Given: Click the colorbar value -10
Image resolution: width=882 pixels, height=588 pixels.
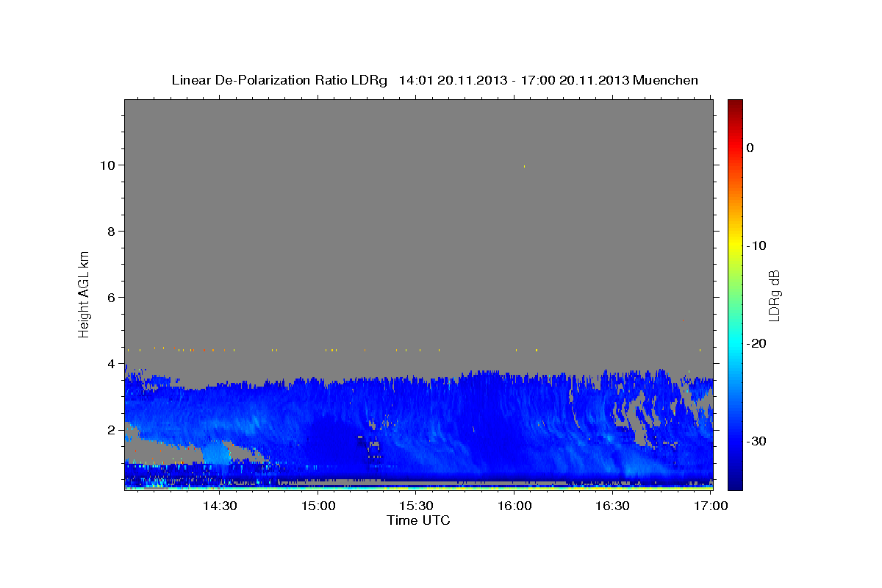Looking at the screenshot, I should (756, 245).
